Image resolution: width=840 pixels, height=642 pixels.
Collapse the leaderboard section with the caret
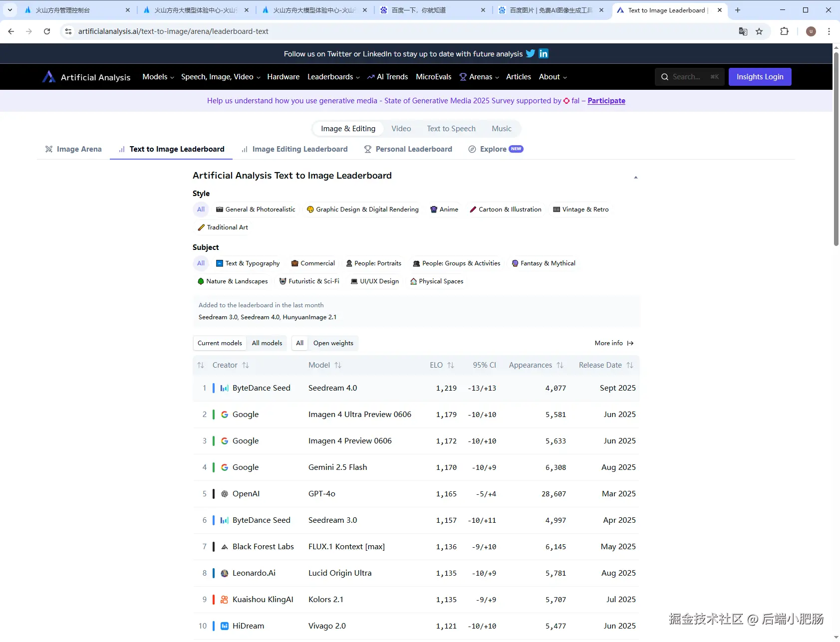point(635,177)
